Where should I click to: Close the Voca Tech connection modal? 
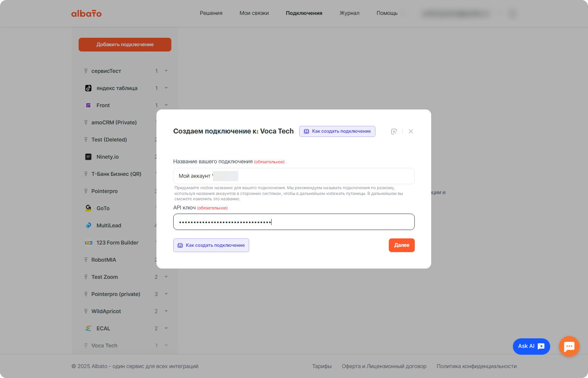(x=411, y=131)
